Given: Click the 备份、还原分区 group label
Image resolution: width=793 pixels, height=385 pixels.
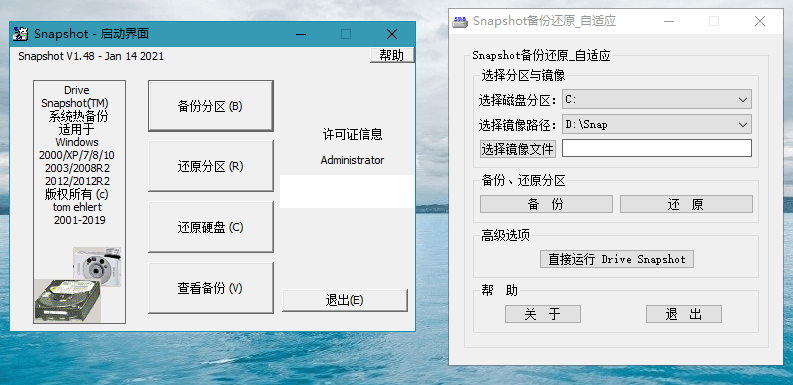Looking at the screenshot, I should 523,181.
